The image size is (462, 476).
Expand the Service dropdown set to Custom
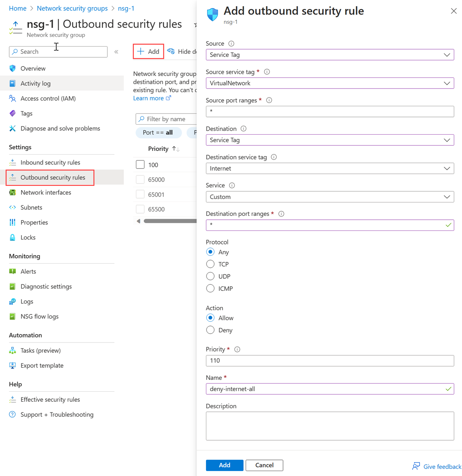tap(330, 197)
